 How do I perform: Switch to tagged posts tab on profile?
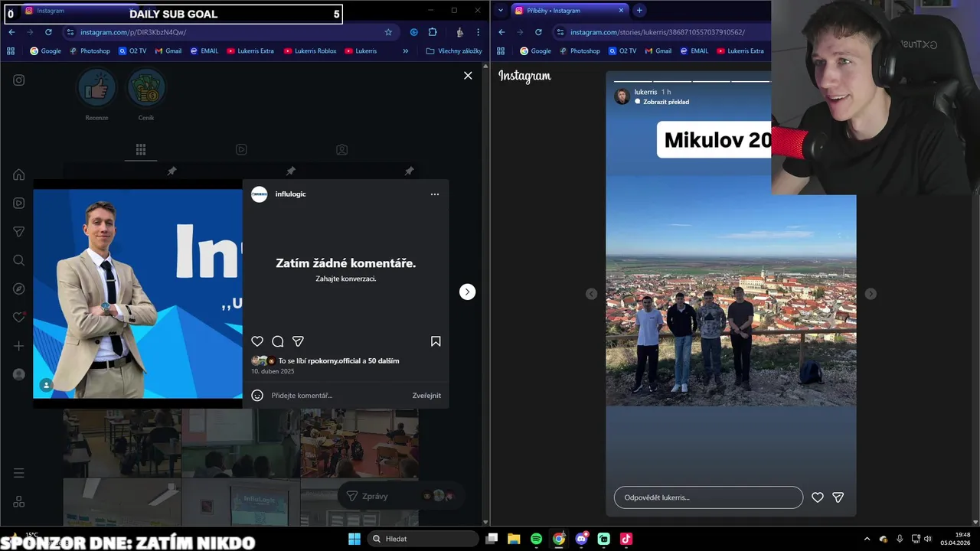click(x=342, y=150)
